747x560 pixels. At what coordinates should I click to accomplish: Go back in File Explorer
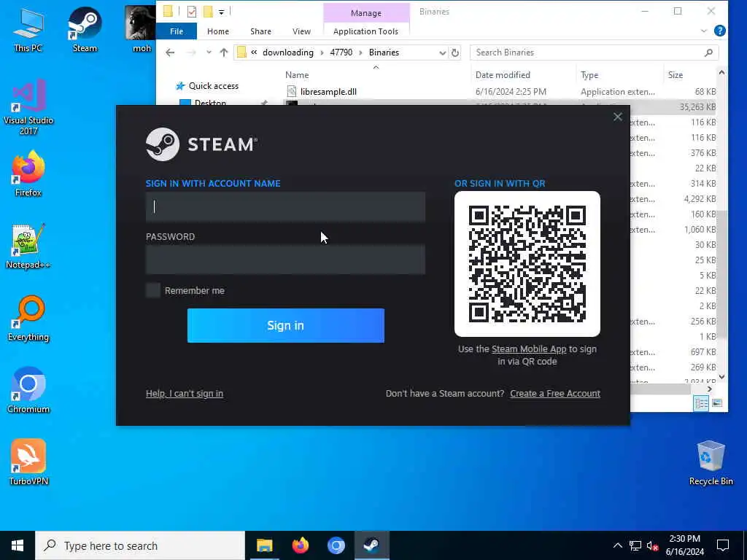[x=170, y=52]
